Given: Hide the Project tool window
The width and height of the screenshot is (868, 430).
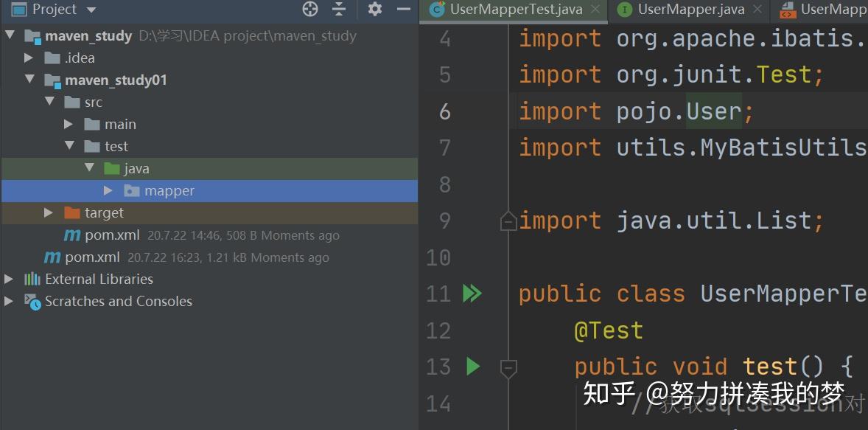Looking at the screenshot, I should [x=402, y=10].
